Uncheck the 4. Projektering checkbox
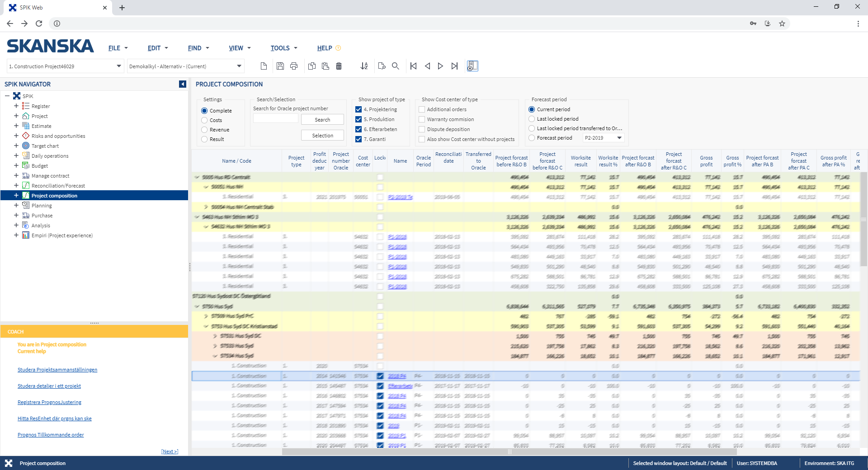Screen dimensions: 868x470 tap(359, 109)
